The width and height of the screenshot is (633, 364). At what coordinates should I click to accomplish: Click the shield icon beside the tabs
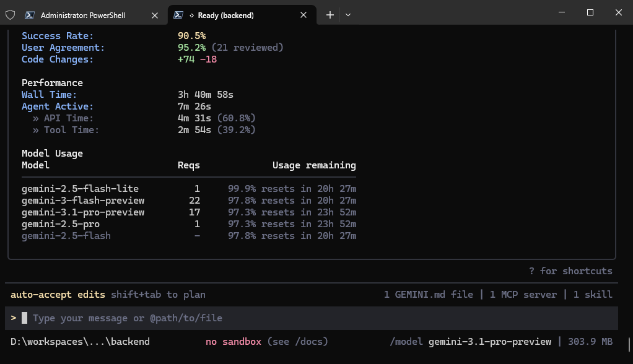(10, 15)
